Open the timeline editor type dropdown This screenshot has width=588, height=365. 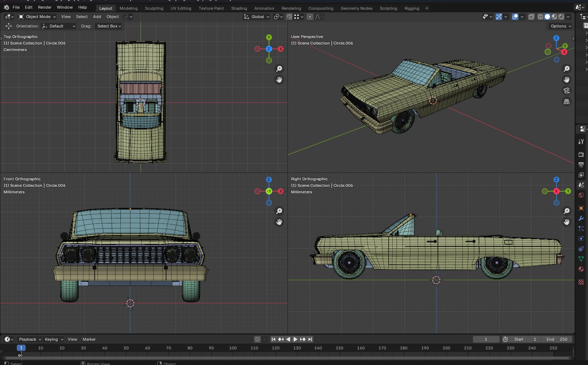(9, 339)
